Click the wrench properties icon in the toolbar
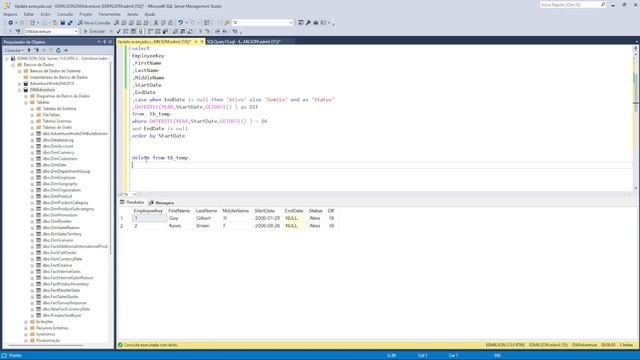 [308, 22]
